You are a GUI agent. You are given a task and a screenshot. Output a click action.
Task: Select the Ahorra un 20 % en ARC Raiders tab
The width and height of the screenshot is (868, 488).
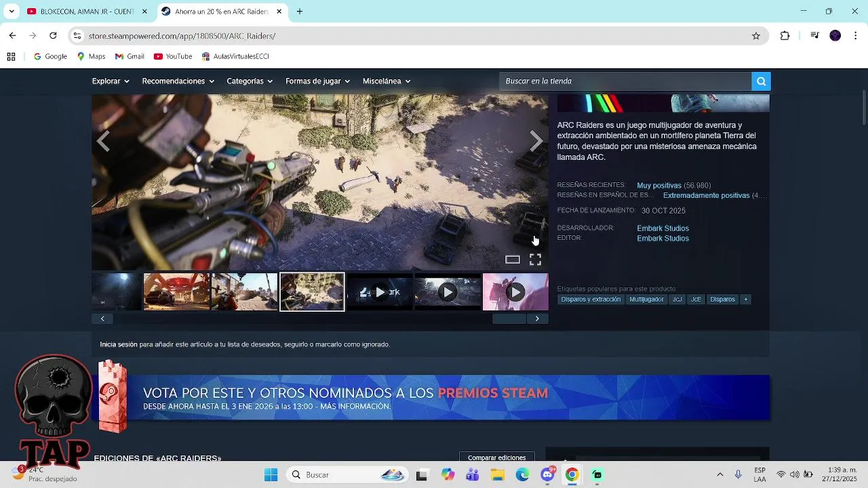(x=223, y=12)
